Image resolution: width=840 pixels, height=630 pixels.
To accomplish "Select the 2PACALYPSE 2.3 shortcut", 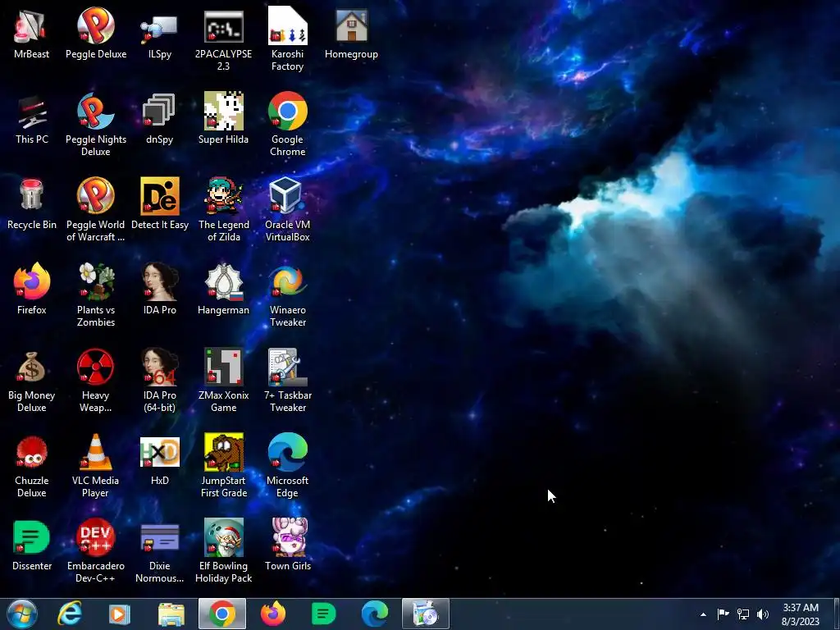I will pyautogui.click(x=223, y=39).
